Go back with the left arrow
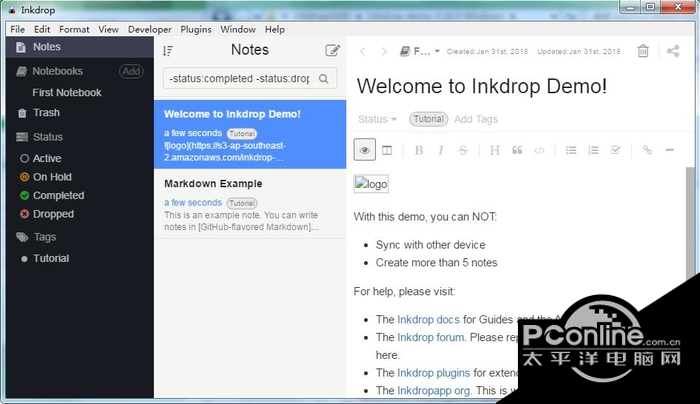The width and height of the screenshot is (700, 404). click(x=362, y=52)
